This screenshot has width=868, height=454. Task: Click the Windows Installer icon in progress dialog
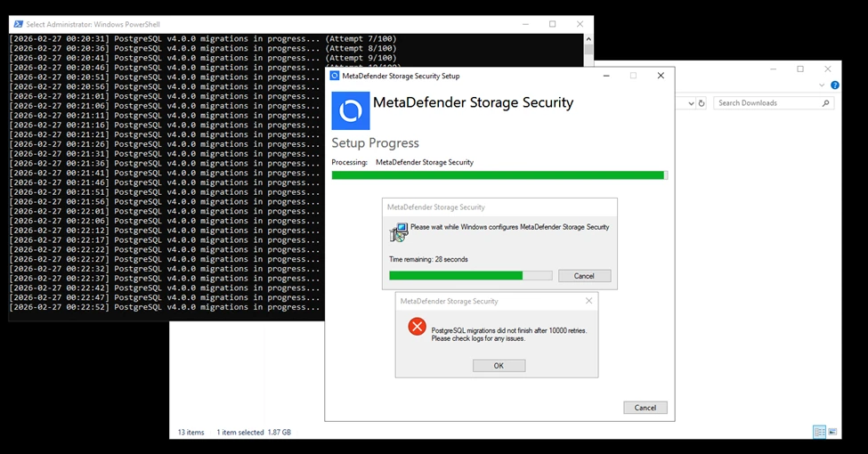pos(398,232)
